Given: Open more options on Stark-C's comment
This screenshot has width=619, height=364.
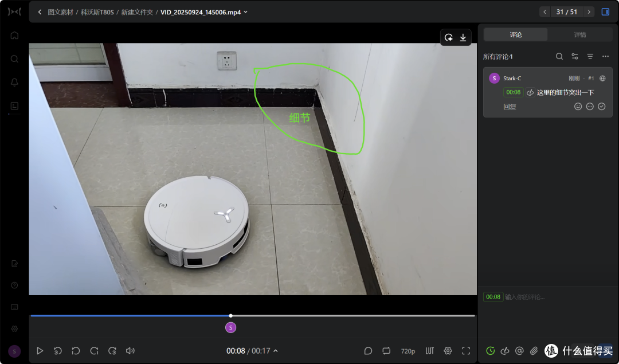Looking at the screenshot, I should pyautogui.click(x=590, y=107).
